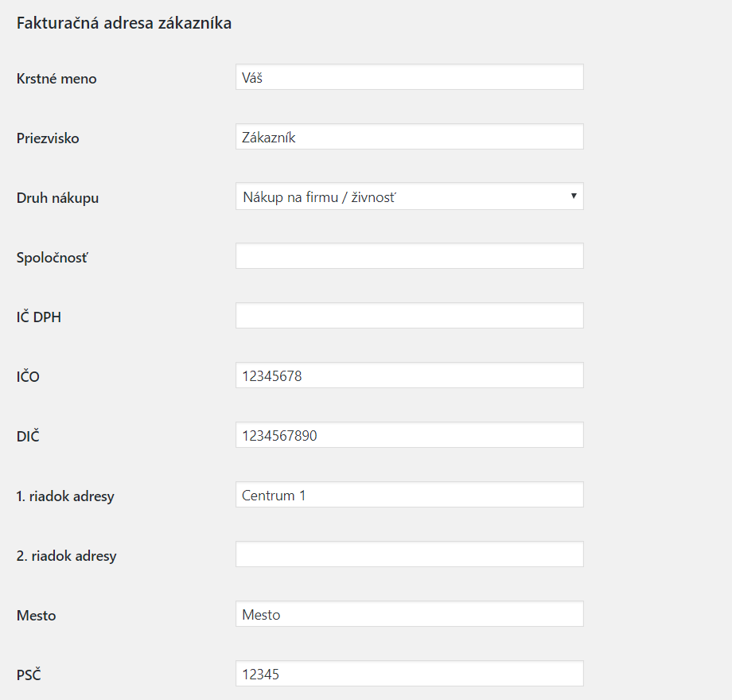
Task: Click the PSČ input with 12345
Action: 409,674
